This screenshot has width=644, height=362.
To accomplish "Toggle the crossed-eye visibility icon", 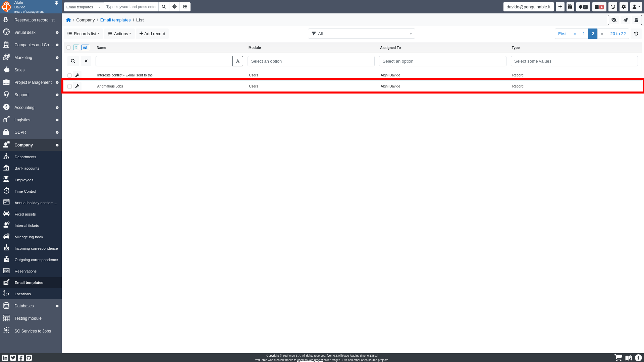I will coord(614,20).
